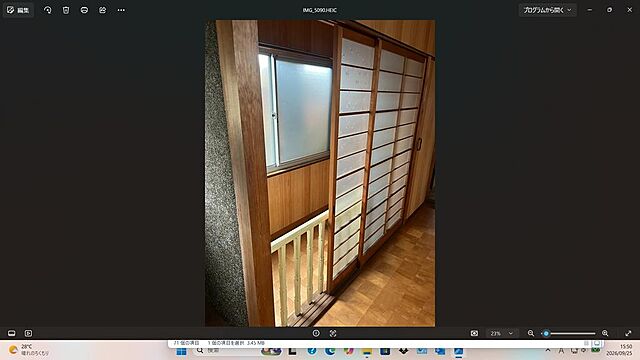Rotate the image with the rotate icon
Screen dimensions: 640x360
click(48, 10)
